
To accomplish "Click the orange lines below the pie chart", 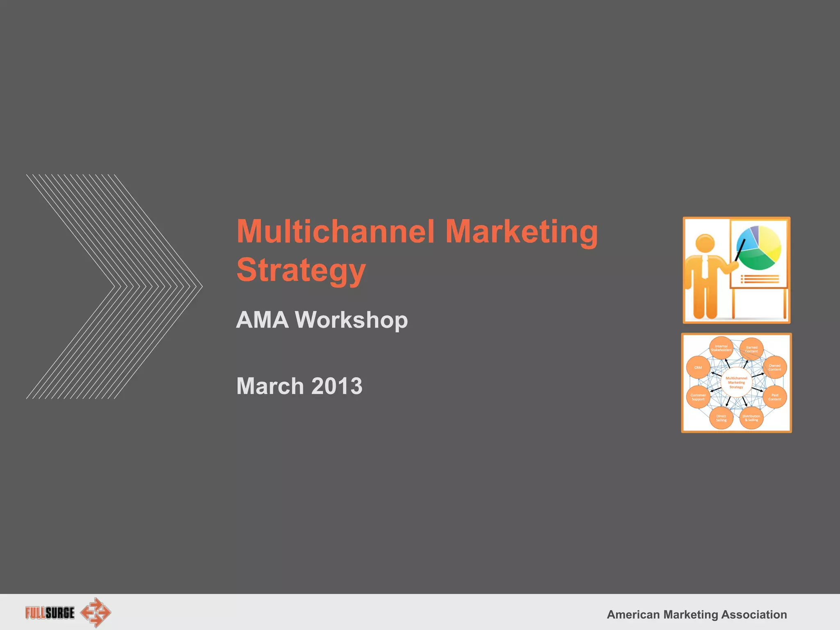I will coord(760,279).
